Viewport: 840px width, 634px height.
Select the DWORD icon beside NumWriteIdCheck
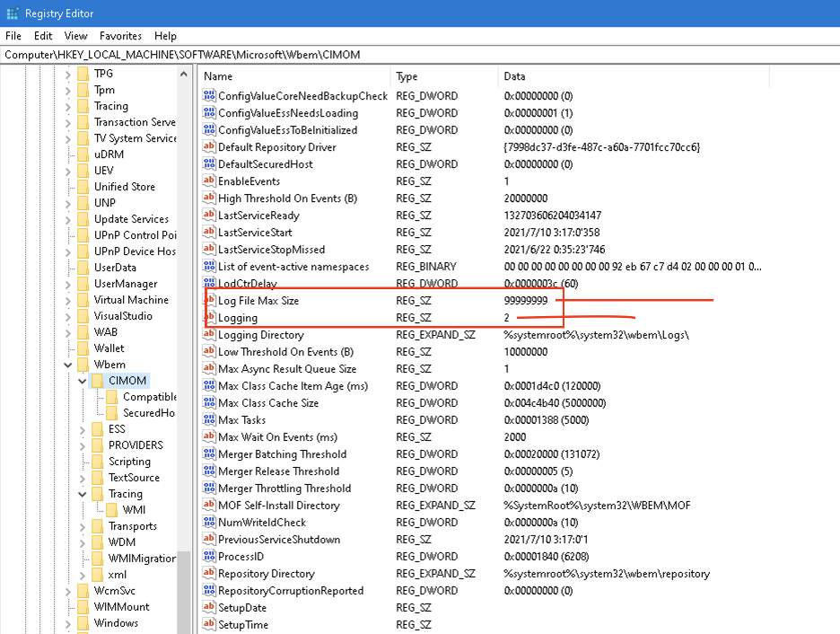209,522
